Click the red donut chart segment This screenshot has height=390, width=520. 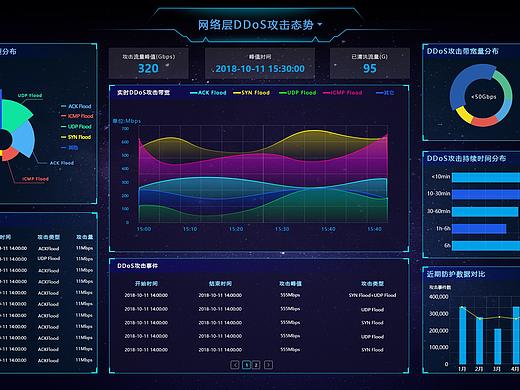485,121
